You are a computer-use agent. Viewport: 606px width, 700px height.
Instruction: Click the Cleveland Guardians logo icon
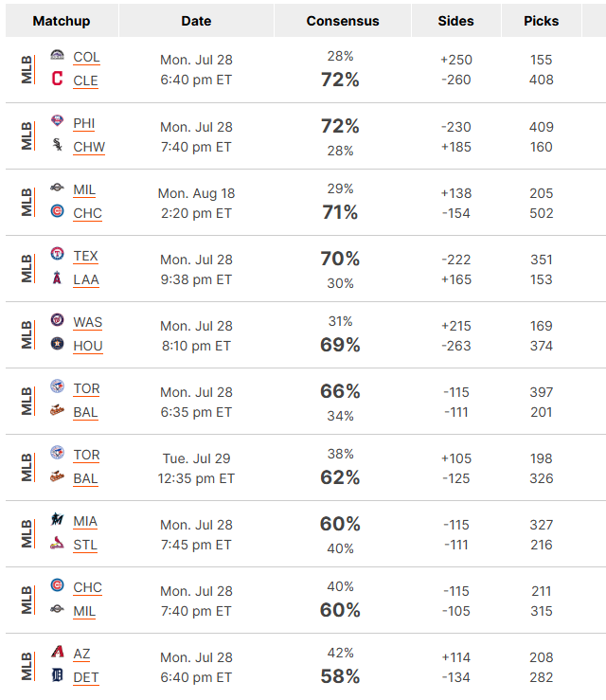(x=57, y=78)
